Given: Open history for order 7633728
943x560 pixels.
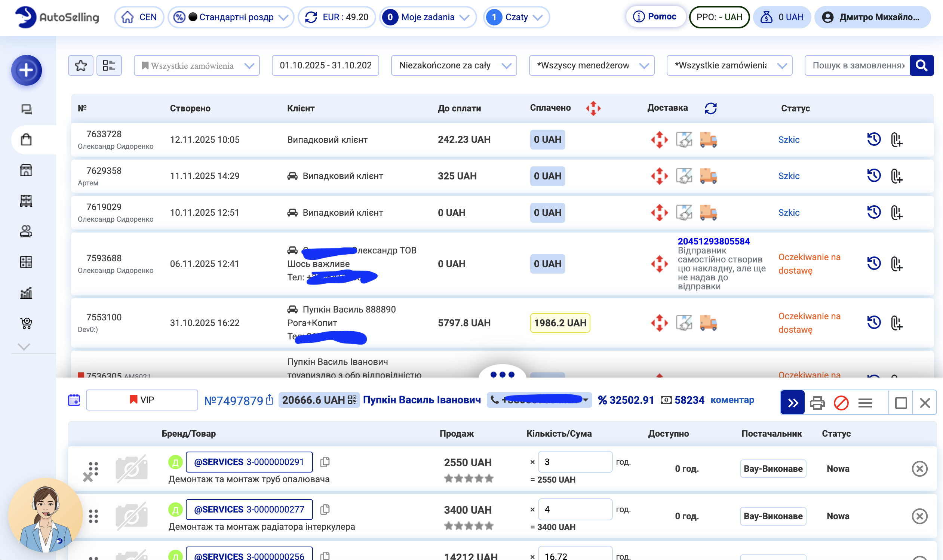Looking at the screenshot, I should (x=873, y=139).
